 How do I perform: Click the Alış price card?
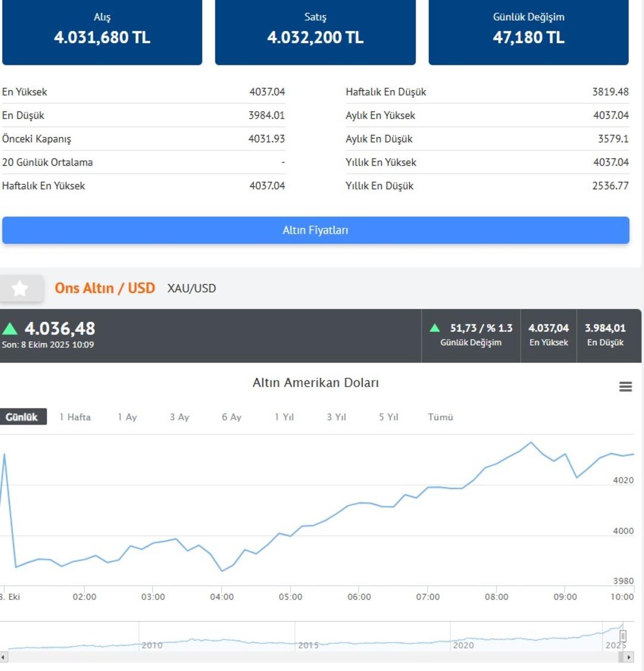pyautogui.click(x=102, y=31)
